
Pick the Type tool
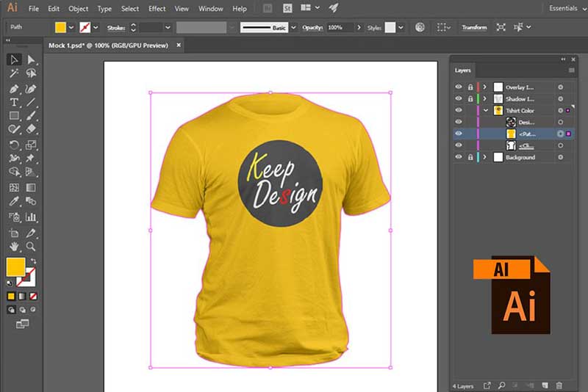[14, 101]
